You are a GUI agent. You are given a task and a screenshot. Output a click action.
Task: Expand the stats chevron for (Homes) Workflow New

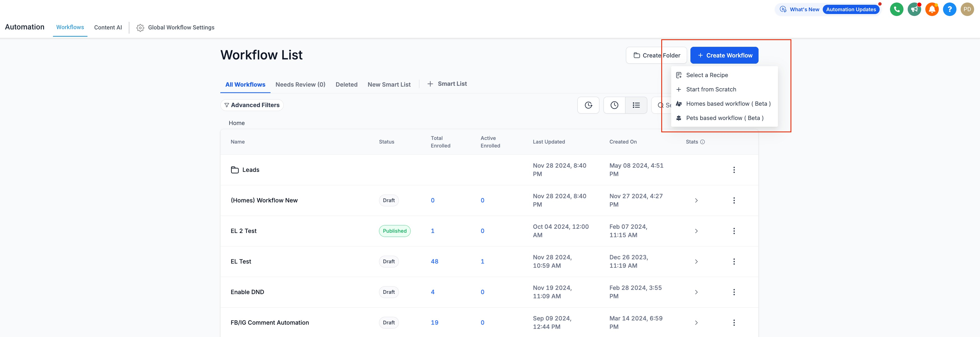click(696, 200)
